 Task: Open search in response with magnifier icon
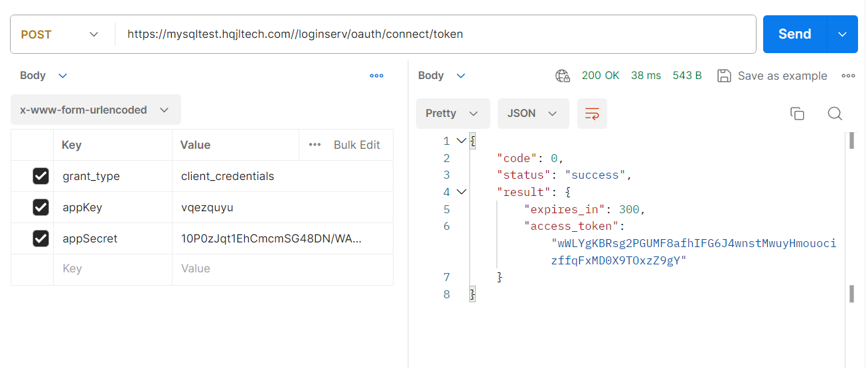point(835,114)
